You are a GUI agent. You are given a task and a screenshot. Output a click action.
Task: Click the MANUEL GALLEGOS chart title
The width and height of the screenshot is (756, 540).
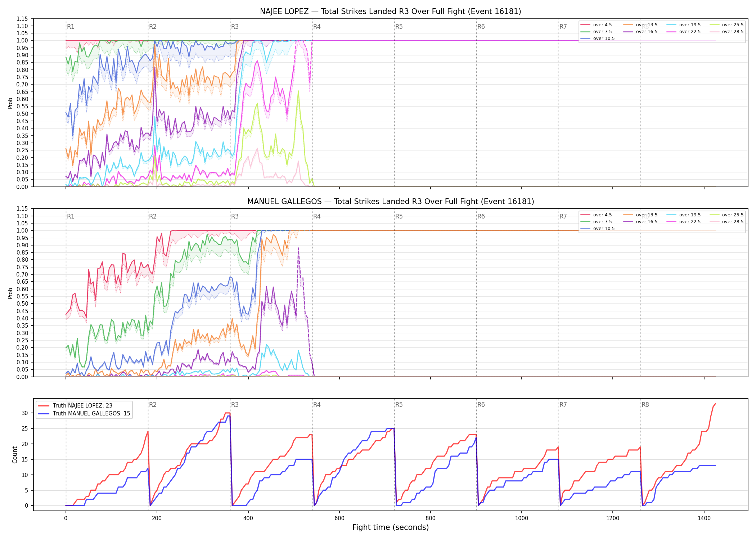[x=390, y=202]
